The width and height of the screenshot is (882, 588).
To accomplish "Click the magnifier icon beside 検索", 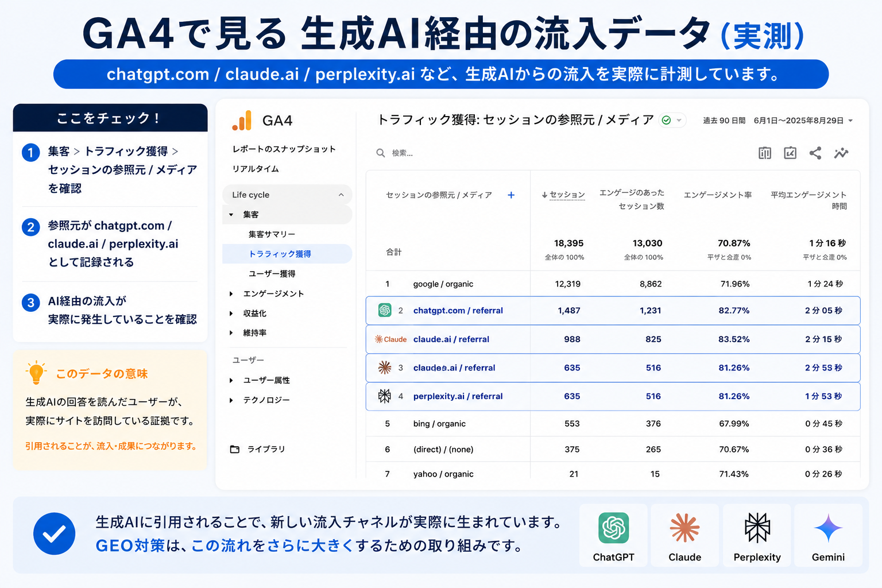I will click(x=380, y=153).
